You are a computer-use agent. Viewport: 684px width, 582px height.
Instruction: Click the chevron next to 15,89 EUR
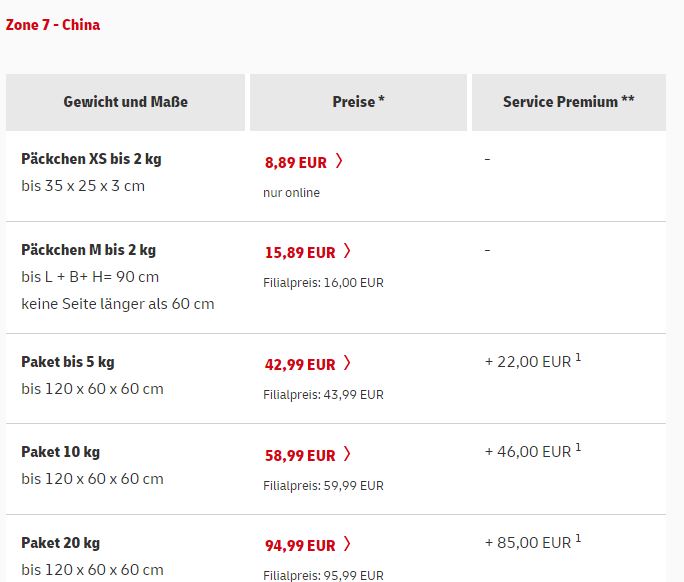pos(347,251)
